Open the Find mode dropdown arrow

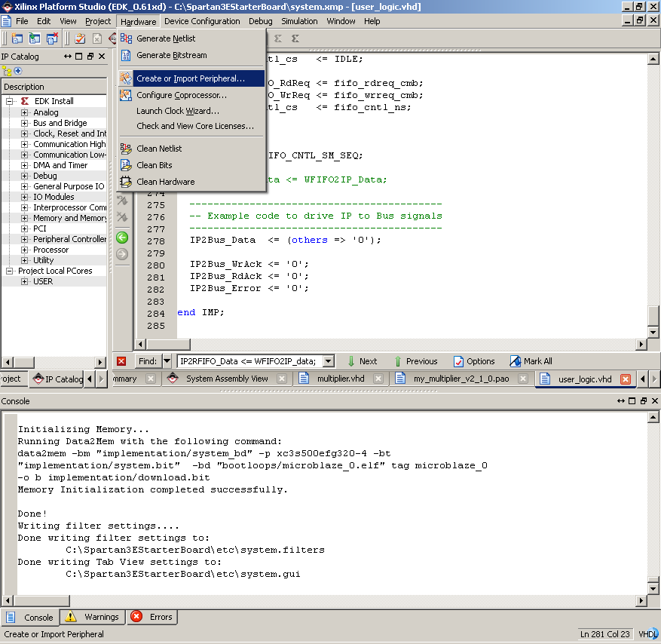click(x=167, y=361)
